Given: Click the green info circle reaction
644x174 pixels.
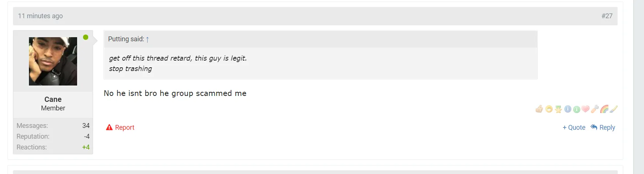Looking at the screenshot, I should click(577, 109).
